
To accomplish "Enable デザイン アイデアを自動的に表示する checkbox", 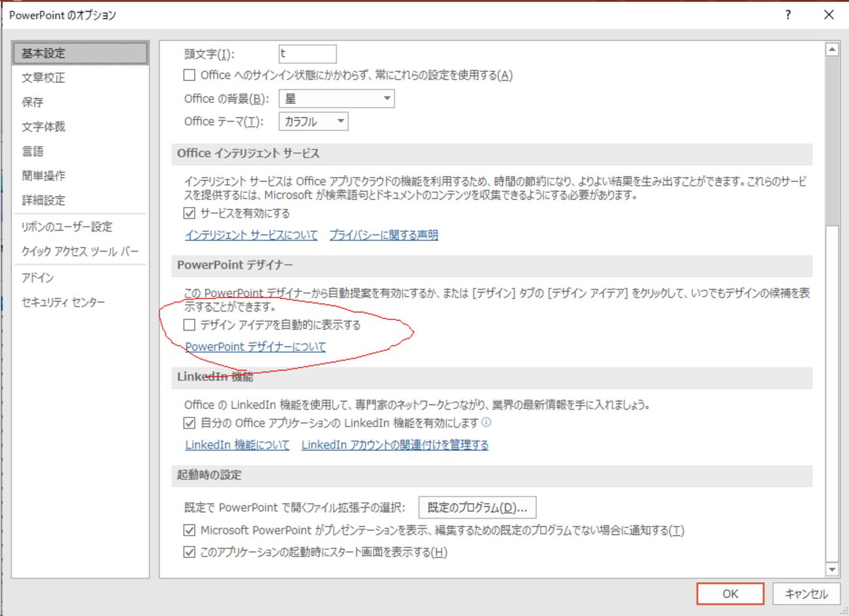I will [189, 325].
